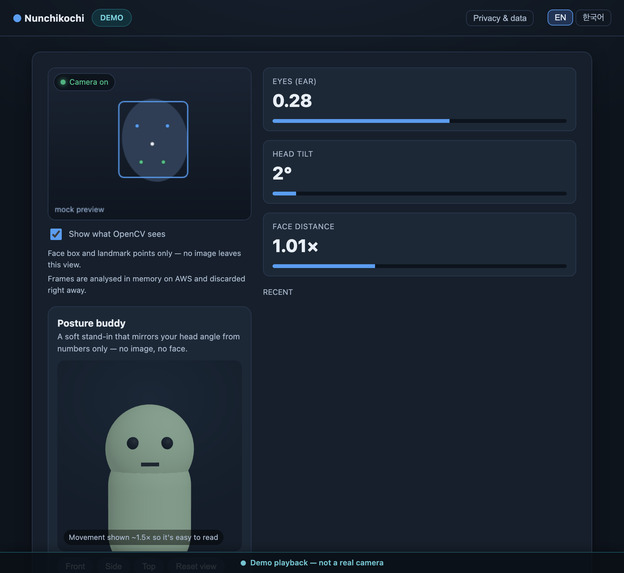
Task: Switch language to 한국어
Action: click(593, 18)
